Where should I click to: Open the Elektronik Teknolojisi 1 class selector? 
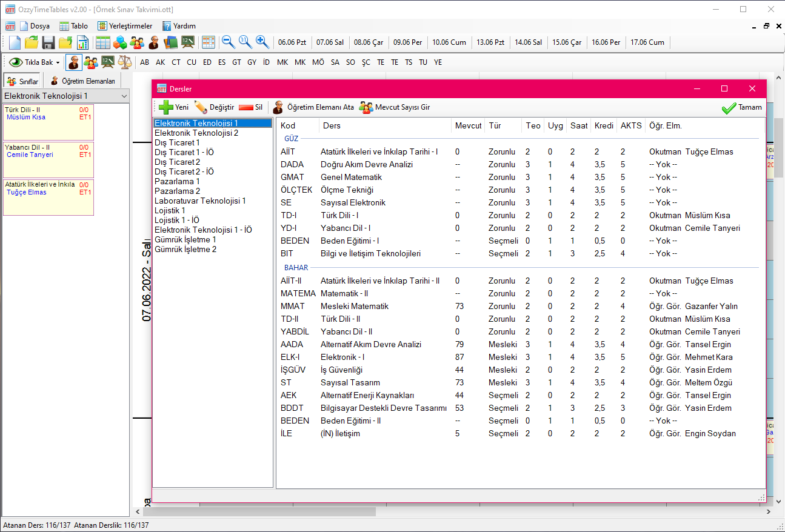(x=64, y=95)
